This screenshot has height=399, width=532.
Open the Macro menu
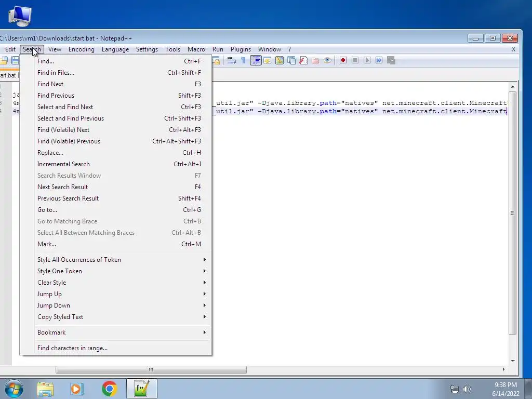(x=196, y=49)
